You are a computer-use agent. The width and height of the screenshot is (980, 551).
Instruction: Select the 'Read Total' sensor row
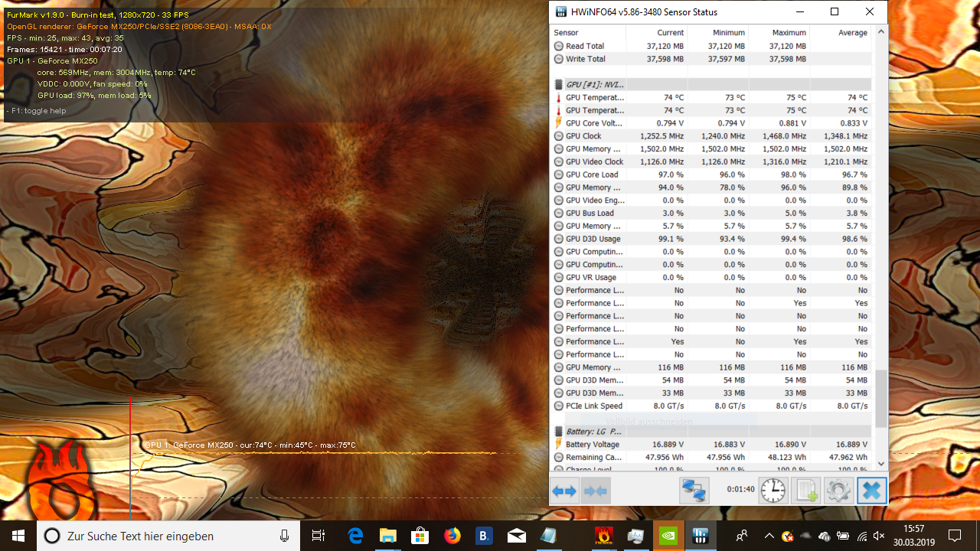click(x=711, y=46)
